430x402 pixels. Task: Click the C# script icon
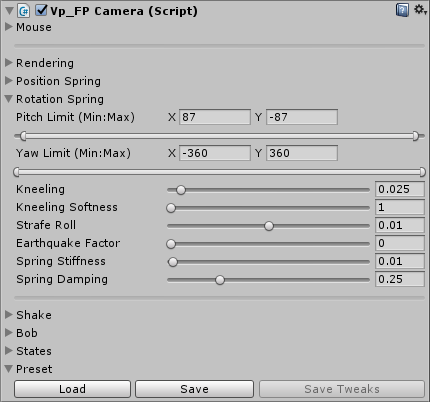click(x=24, y=11)
